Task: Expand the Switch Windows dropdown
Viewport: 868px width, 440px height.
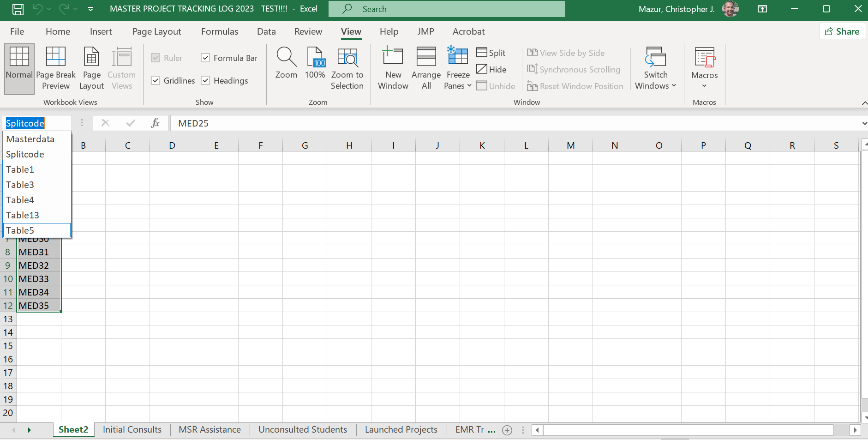Action: [655, 68]
